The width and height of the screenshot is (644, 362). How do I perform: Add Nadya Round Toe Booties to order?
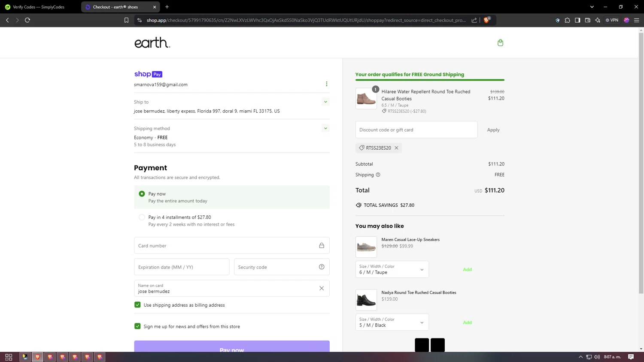(467, 322)
